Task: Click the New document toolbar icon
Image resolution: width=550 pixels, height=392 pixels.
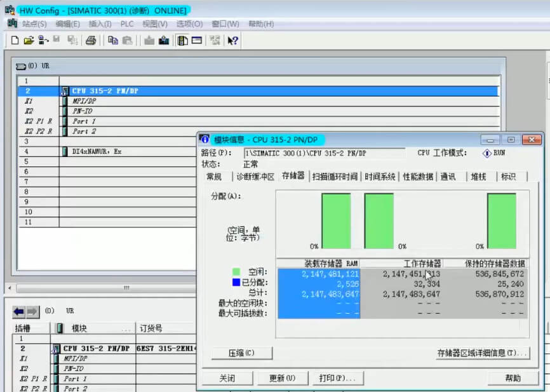Action: click(15, 41)
